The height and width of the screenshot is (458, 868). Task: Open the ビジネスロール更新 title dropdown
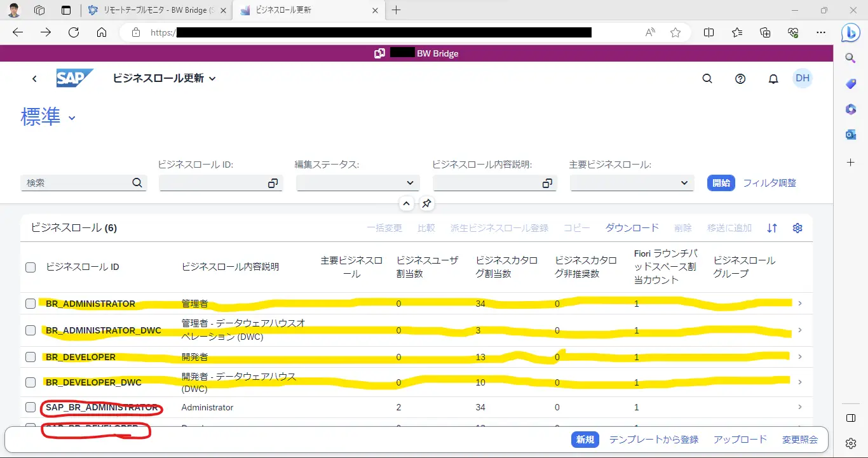click(x=212, y=79)
